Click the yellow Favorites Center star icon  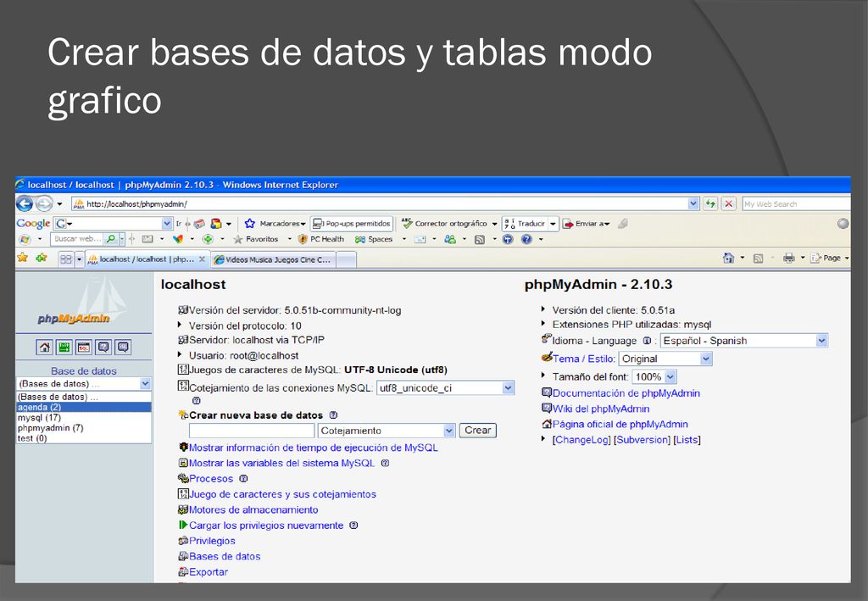coord(23,258)
